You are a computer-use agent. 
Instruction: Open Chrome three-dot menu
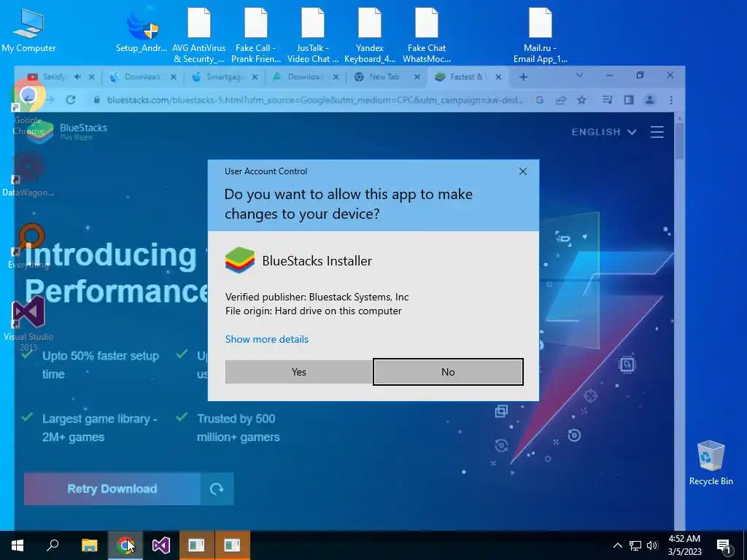[x=671, y=100]
